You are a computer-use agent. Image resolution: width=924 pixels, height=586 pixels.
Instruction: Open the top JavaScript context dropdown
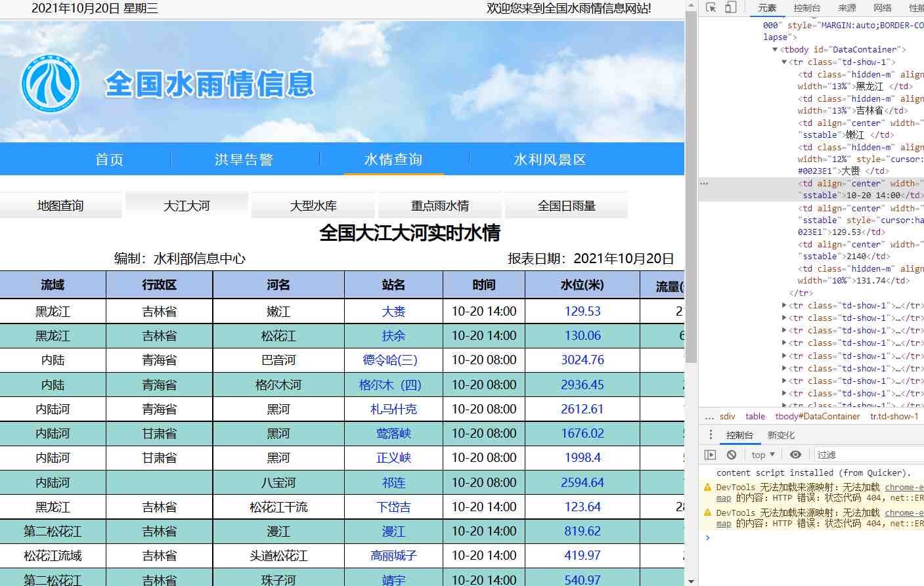tap(763, 455)
